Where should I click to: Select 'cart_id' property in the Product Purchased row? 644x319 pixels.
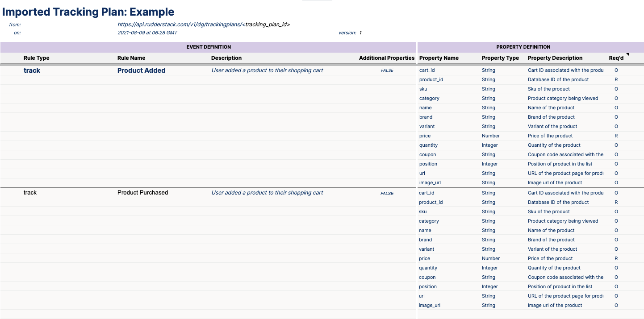click(427, 193)
